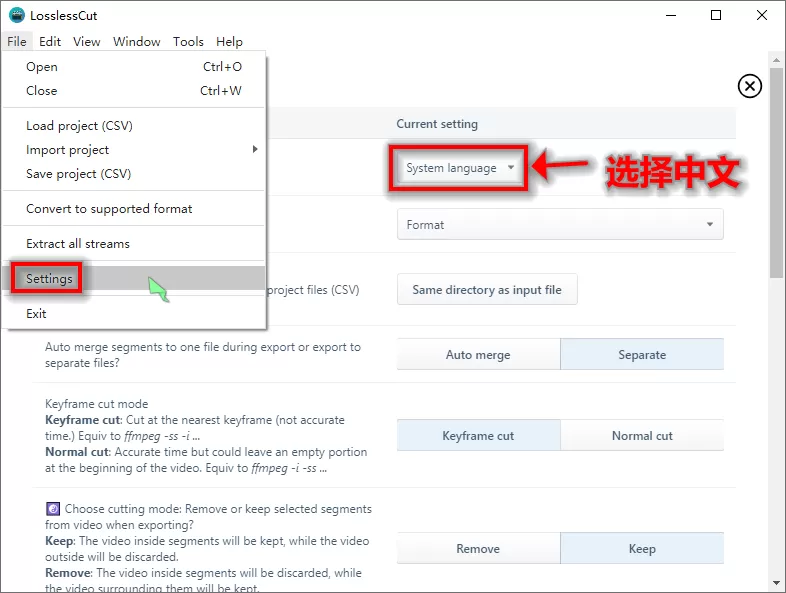Viewport: 786px width, 593px height.
Task: Choose Keyframe cut mode
Action: (x=478, y=436)
